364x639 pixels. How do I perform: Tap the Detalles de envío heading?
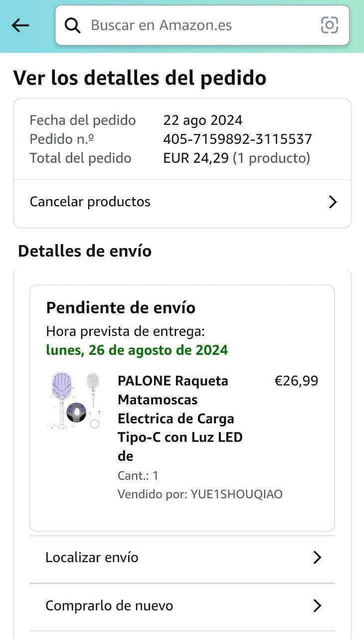coord(85,251)
